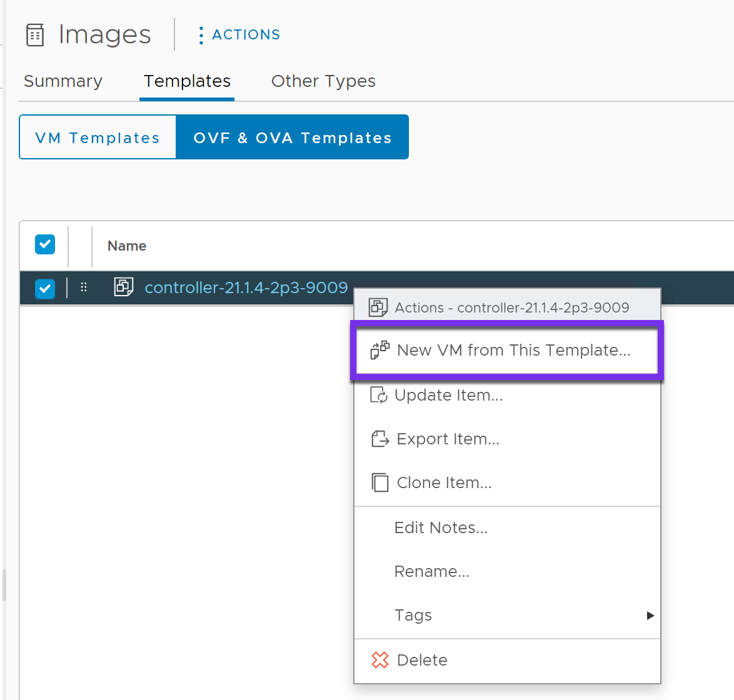This screenshot has width=734, height=700.
Task: Select Rename from the context menu
Action: pos(431,571)
